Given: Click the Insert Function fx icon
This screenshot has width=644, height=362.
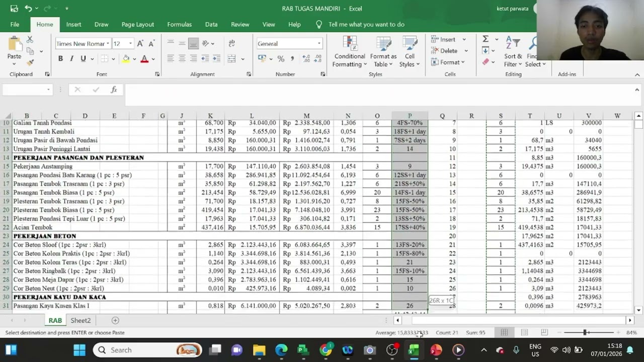Looking at the screenshot, I should point(114,89).
